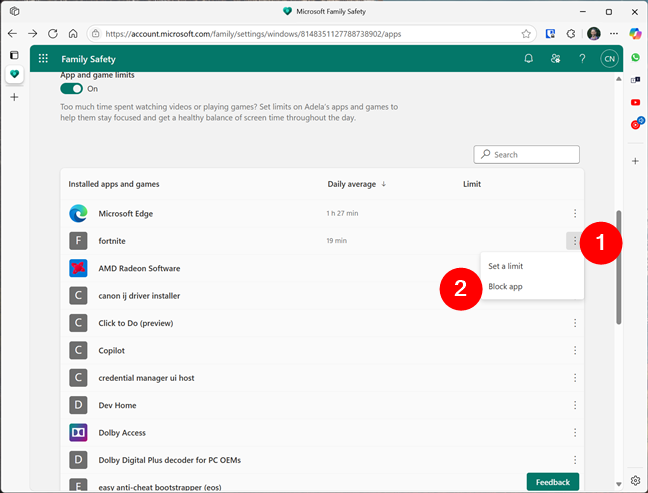648x493 pixels.
Task: Open Copilot in Edge sidebar
Action: coord(635,33)
